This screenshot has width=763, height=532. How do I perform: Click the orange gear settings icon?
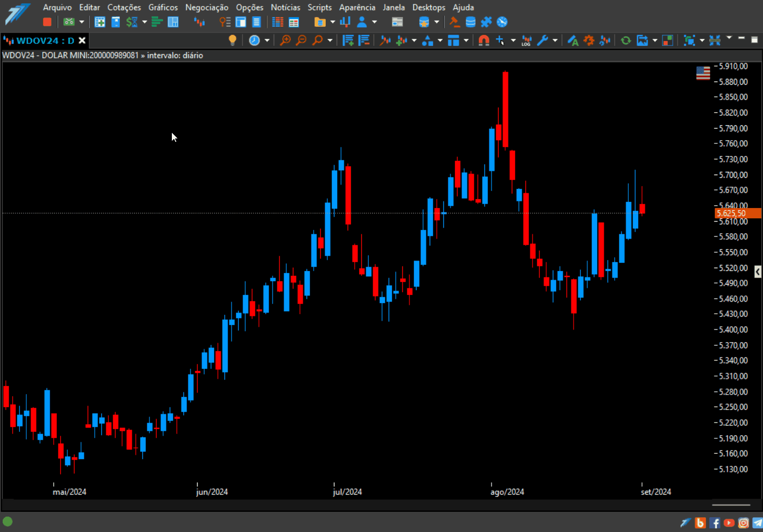(x=589, y=40)
